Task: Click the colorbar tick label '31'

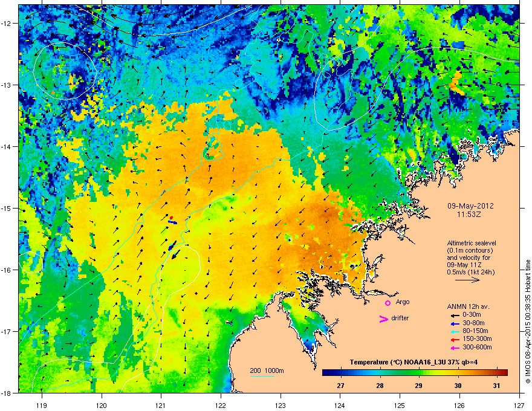Action: click(496, 386)
